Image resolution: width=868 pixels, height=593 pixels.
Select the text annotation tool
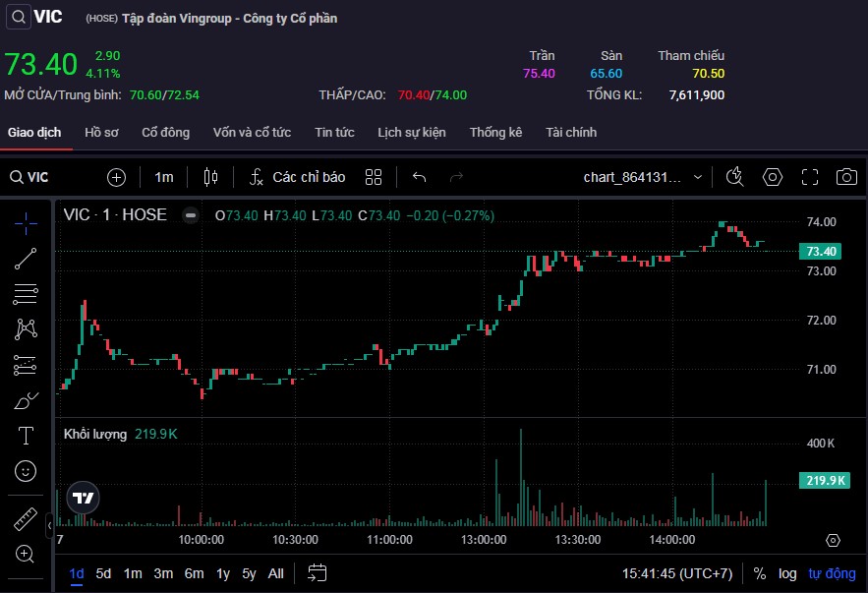[x=26, y=436]
